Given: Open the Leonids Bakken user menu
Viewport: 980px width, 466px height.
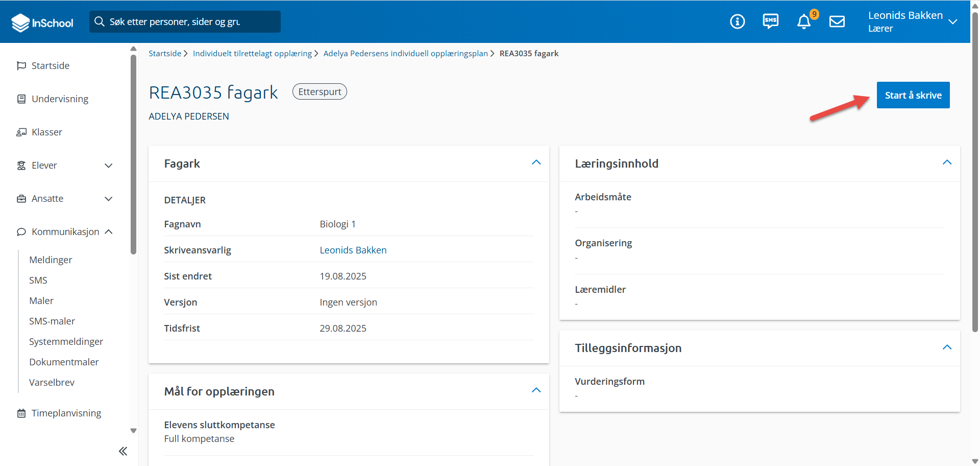Looking at the screenshot, I should (912, 21).
